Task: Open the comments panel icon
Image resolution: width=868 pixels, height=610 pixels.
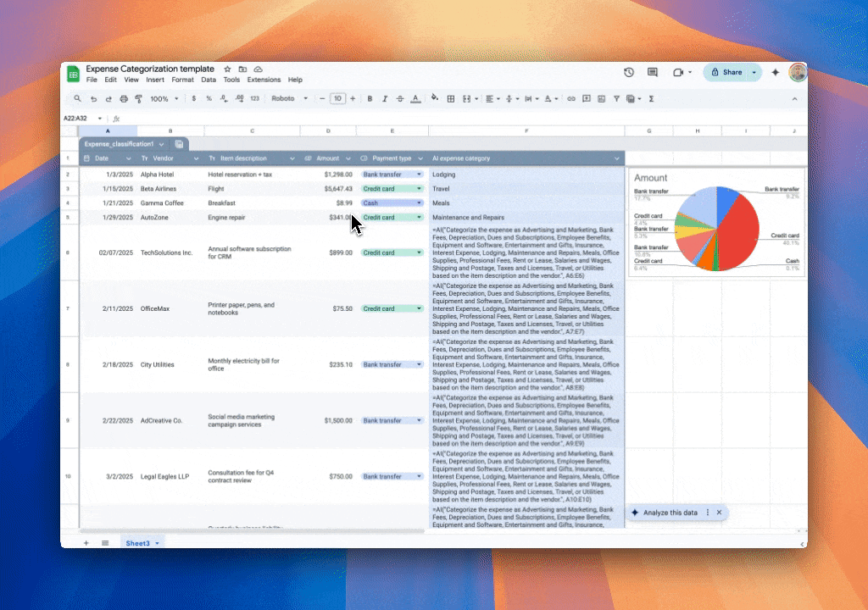Action: (652, 73)
